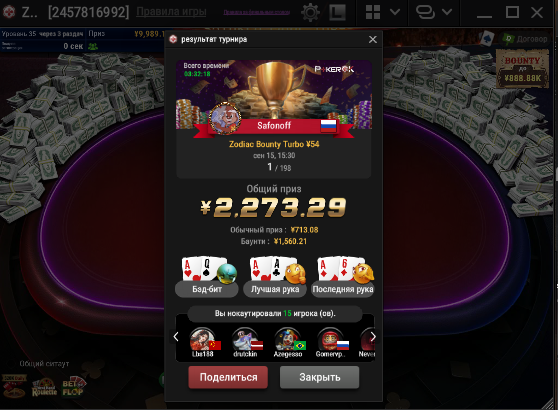
Task: Close the результат турнира dialog
Action: (x=373, y=40)
